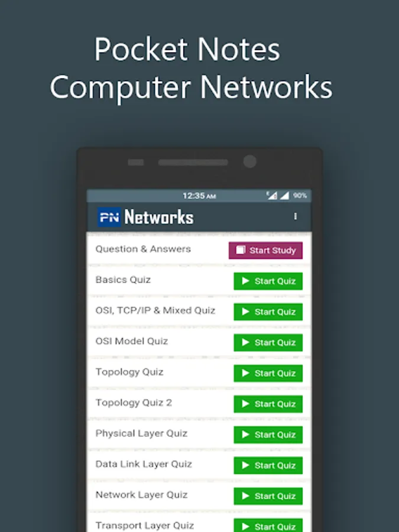This screenshot has width=399, height=532.
Task: Start the OSI, TCP/IP & Mixed Quiz
Action: (268, 312)
